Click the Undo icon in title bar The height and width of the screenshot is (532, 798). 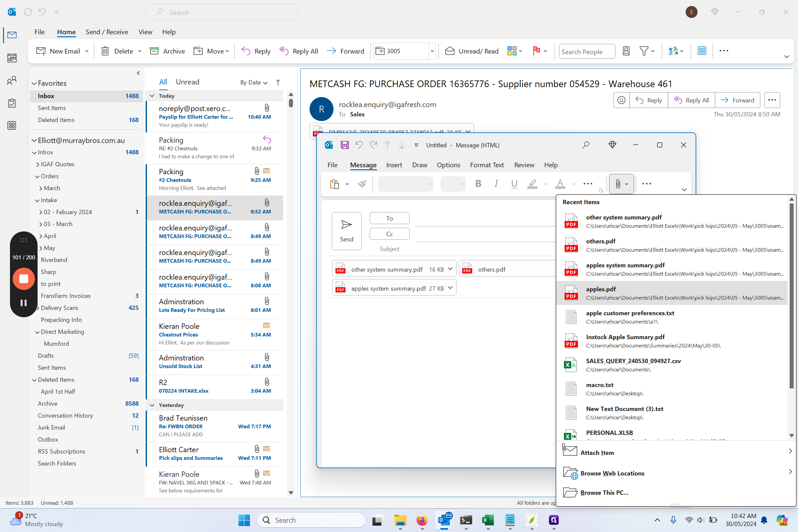pyautogui.click(x=42, y=12)
